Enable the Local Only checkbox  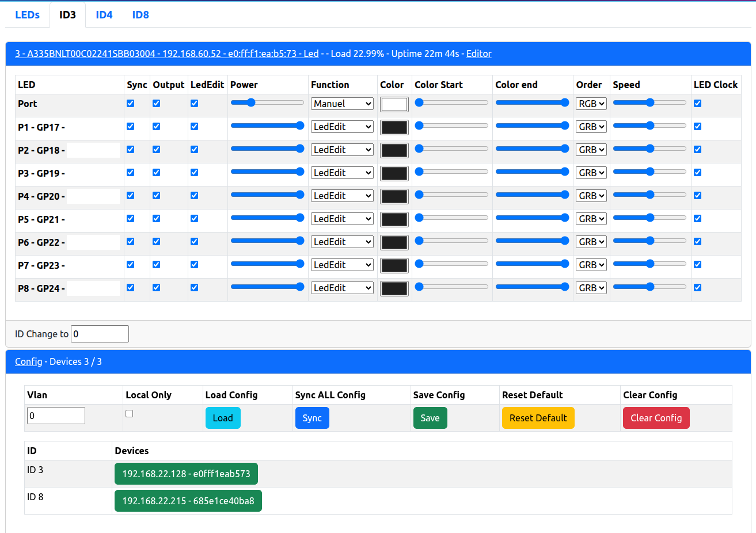[129, 413]
